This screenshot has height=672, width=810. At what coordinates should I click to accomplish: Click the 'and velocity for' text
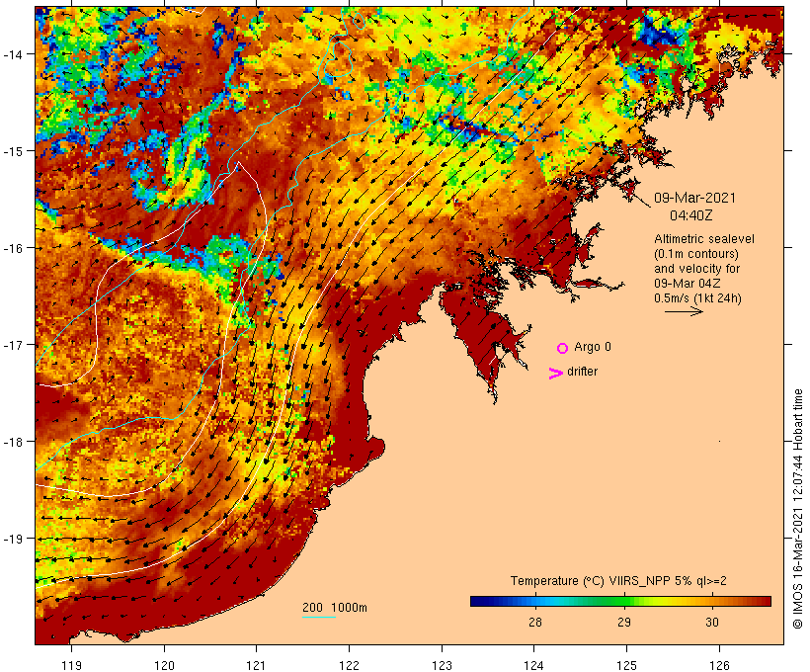coord(696,268)
